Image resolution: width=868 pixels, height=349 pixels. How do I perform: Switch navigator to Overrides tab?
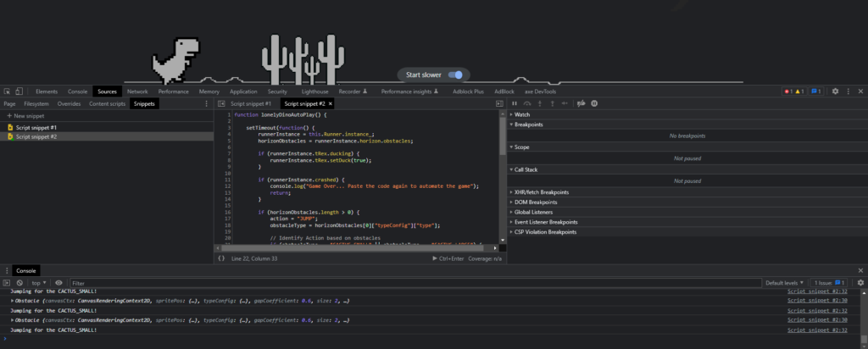click(69, 103)
